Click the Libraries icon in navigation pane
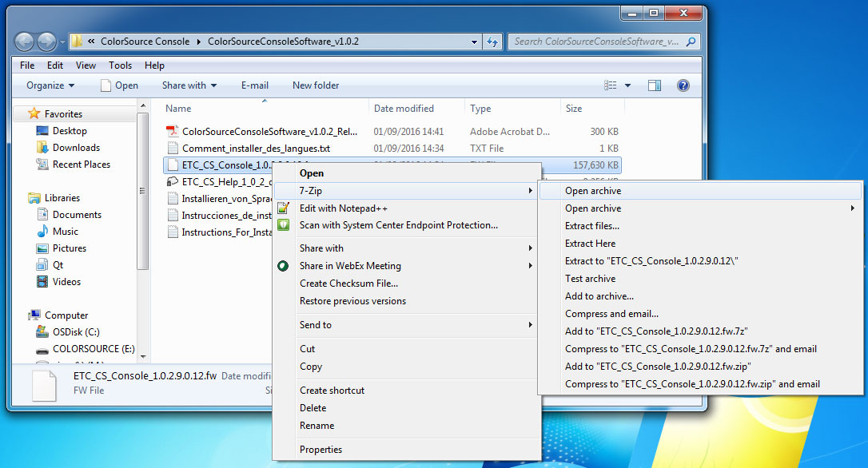This screenshot has width=868, height=468. click(34, 197)
